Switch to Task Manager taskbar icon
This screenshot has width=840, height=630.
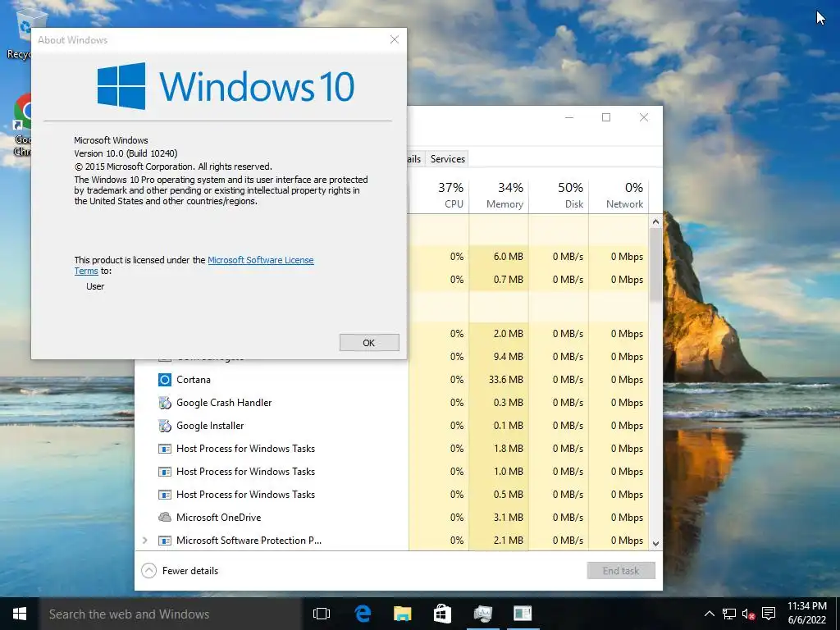482,614
